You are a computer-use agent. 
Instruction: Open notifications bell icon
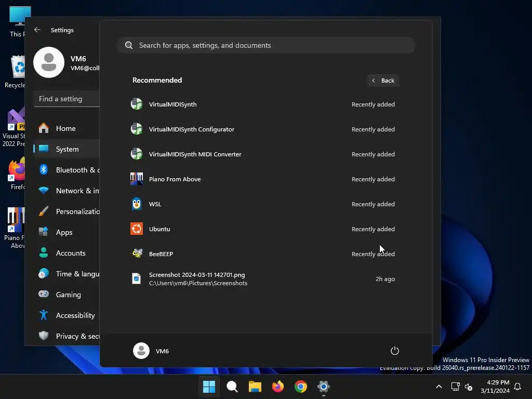point(518,387)
